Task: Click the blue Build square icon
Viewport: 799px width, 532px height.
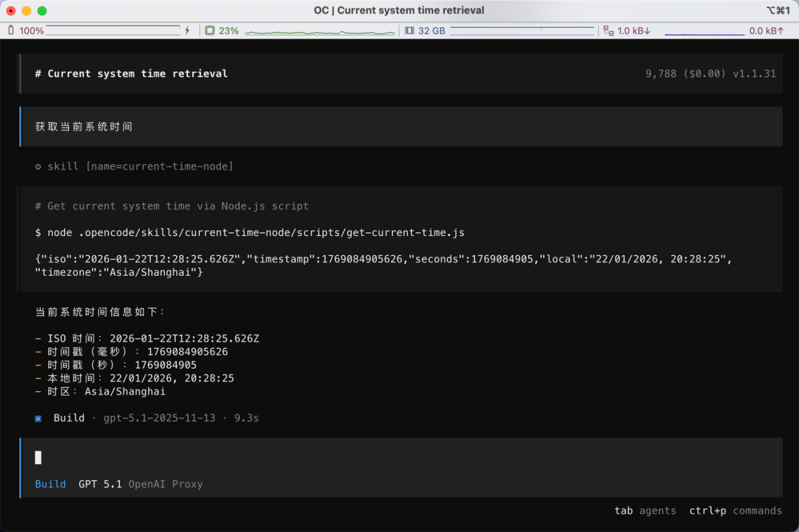Action: tap(38, 418)
